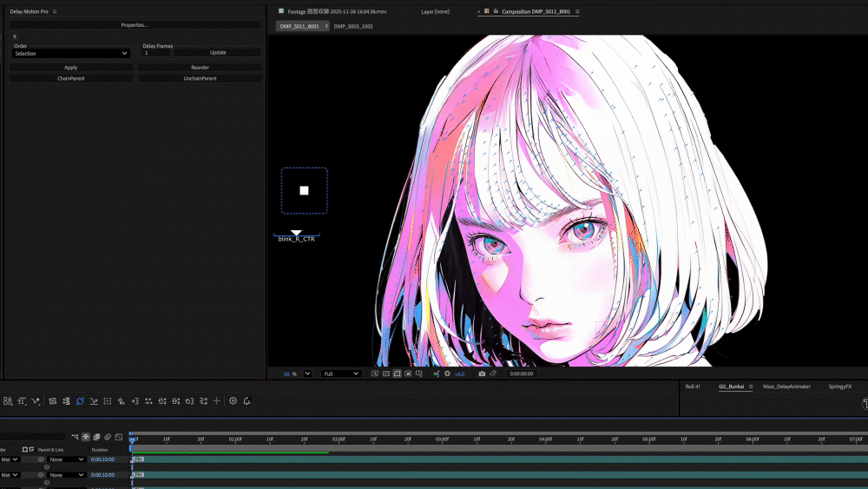Toggle the frame blending switch in timeline
Screen dimensions: 868x489
96,437
